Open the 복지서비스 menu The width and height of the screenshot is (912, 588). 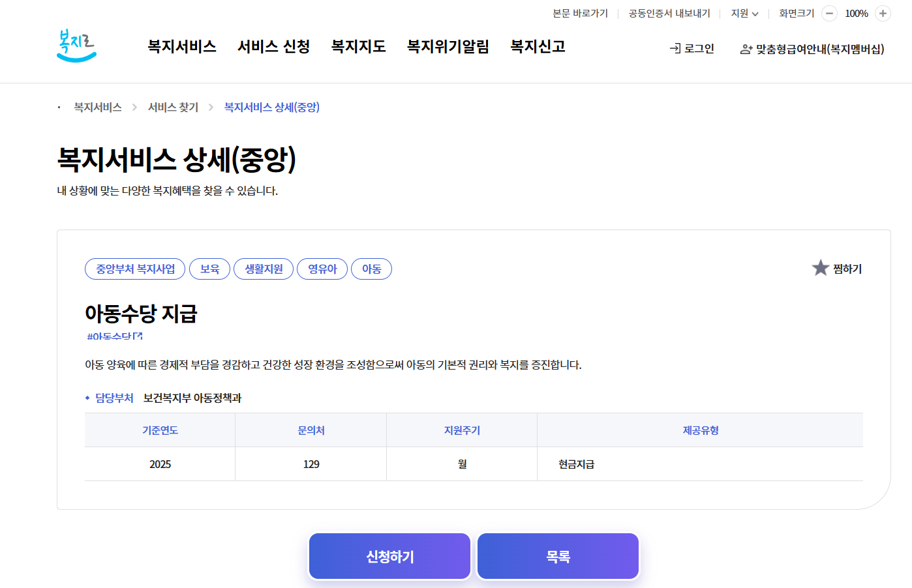coord(182,46)
